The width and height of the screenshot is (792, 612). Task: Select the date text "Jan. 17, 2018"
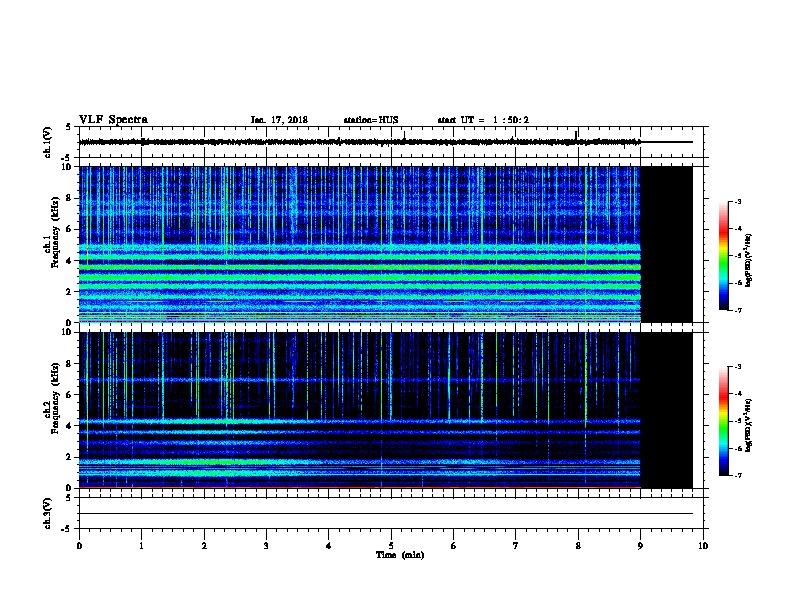pos(279,120)
